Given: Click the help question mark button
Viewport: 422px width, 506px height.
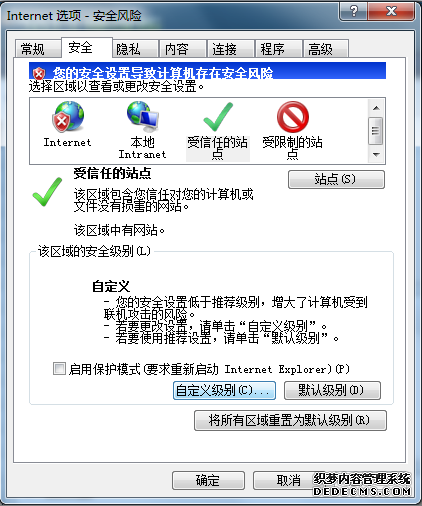Looking at the screenshot, I should click(353, 12).
